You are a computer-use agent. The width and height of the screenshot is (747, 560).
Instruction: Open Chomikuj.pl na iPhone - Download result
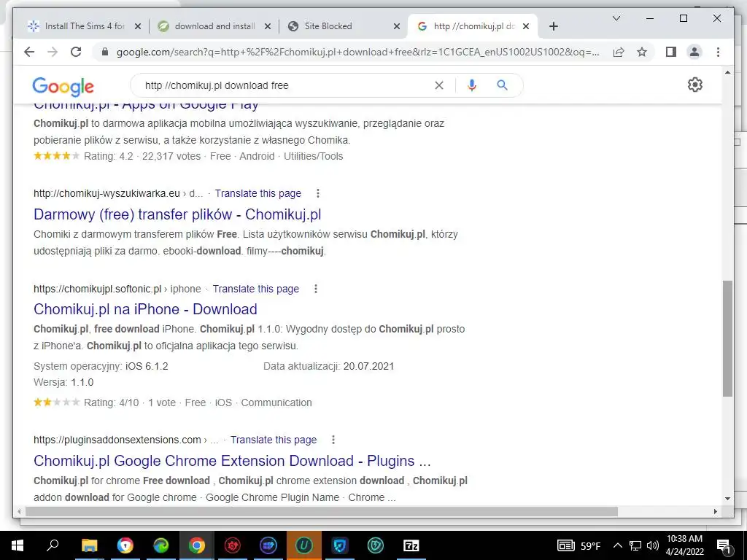pos(145,309)
